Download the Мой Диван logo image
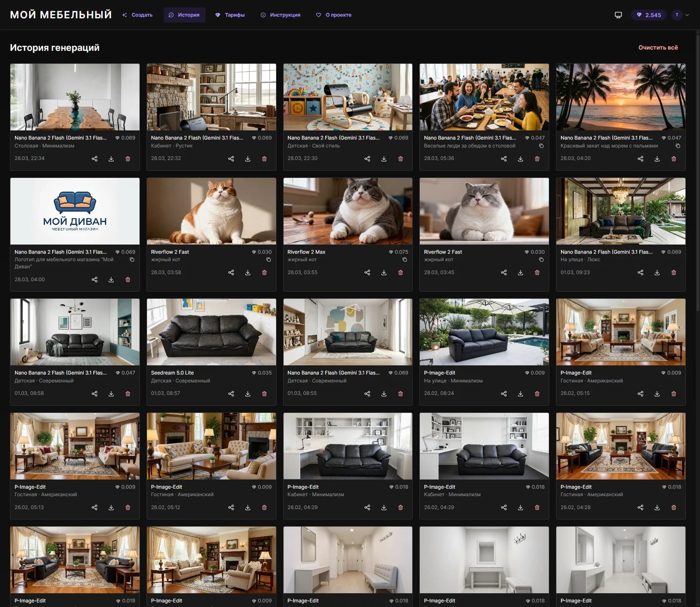700x607 pixels. click(x=111, y=280)
